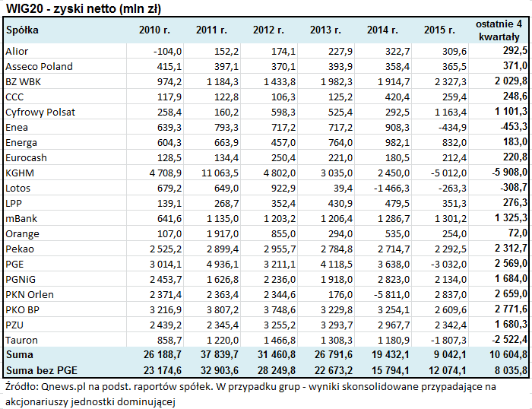The image size is (532, 409).
Task: Click the 'Alior' row label
Action: click(17, 51)
